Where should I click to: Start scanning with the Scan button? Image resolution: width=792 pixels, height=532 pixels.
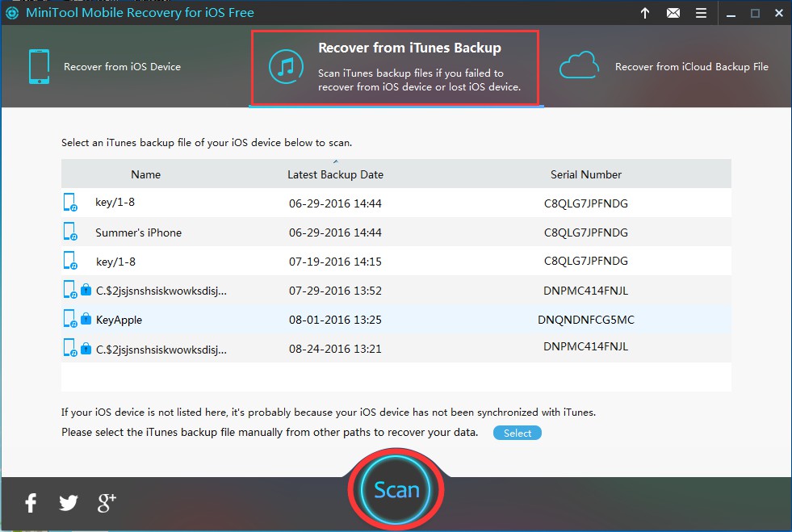pyautogui.click(x=396, y=489)
